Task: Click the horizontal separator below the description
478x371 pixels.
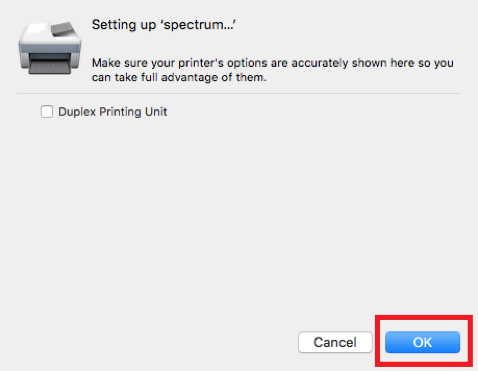Action: [x=238, y=94]
